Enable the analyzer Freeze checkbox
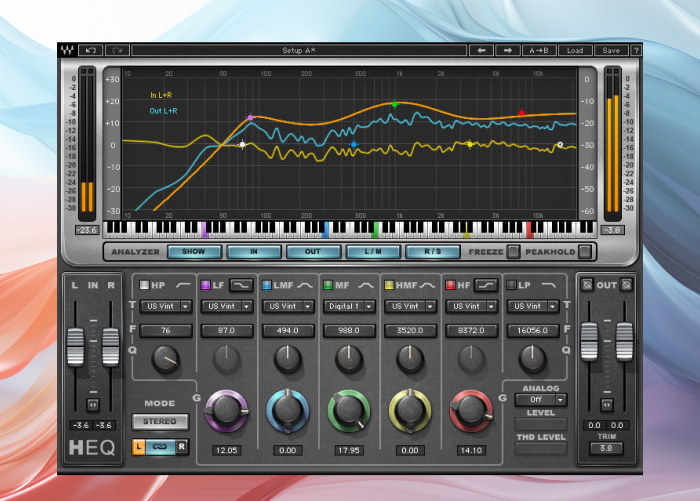700x501 pixels. tap(513, 252)
